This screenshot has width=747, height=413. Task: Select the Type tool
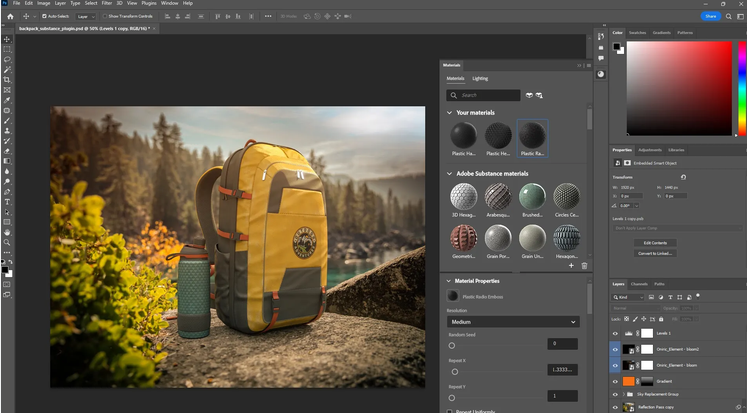pyautogui.click(x=7, y=201)
